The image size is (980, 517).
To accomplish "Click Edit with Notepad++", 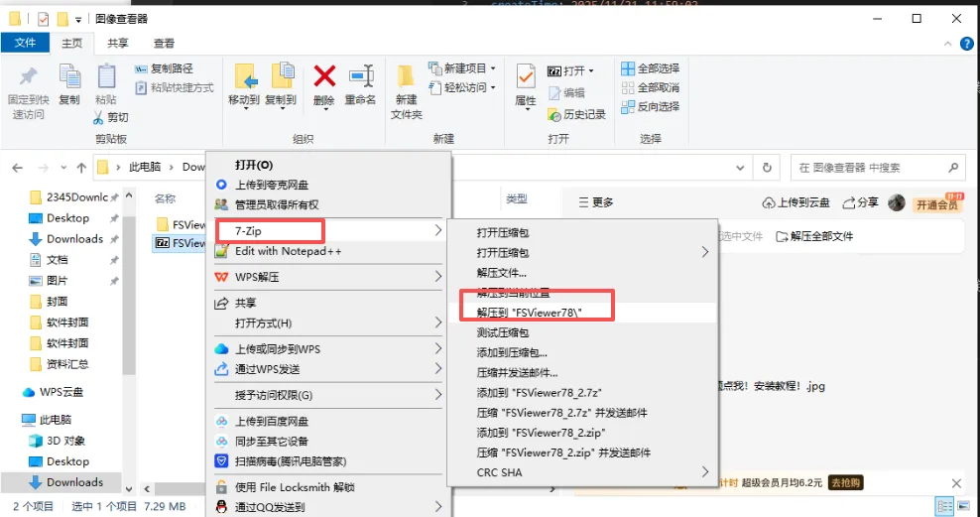I will [x=328, y=251].
